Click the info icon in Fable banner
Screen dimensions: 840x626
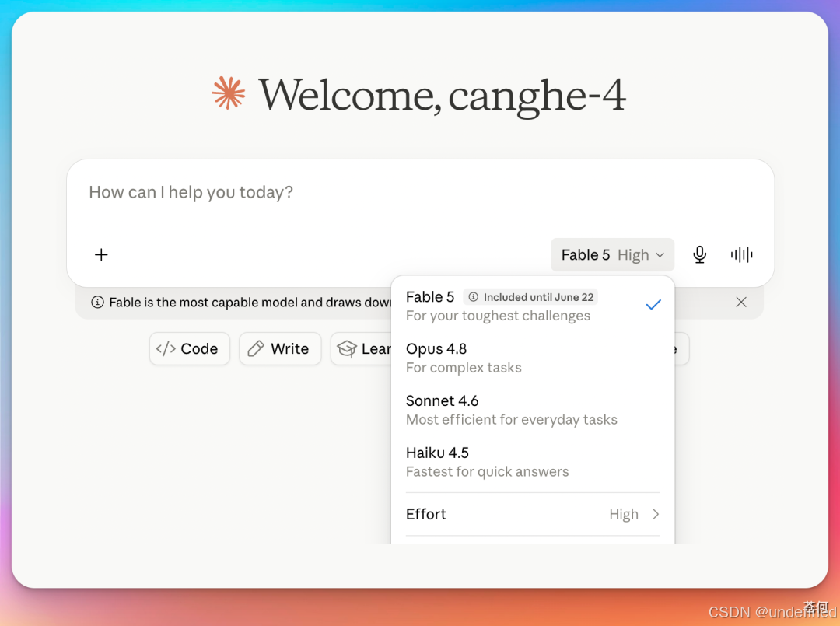97,302
